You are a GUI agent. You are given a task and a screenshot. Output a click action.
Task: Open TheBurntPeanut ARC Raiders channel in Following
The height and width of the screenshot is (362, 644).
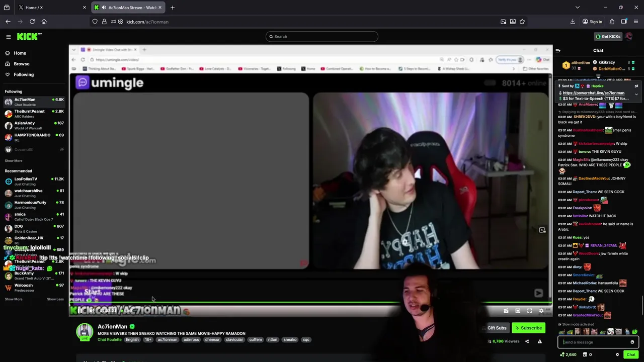[x=34, y=114]
